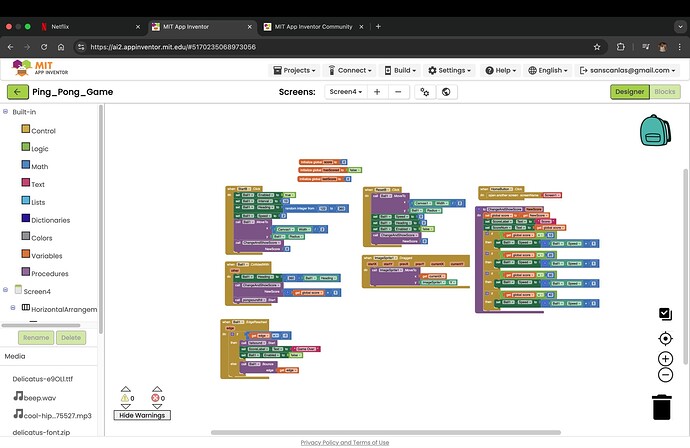
Task: Zoom out the blocks workspace
Action: (665, 375)
